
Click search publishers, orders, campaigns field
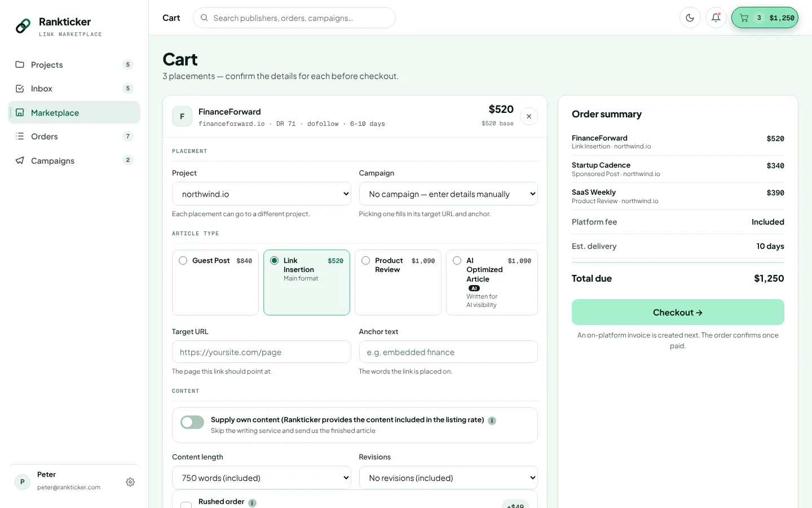(x=294, y=17)
